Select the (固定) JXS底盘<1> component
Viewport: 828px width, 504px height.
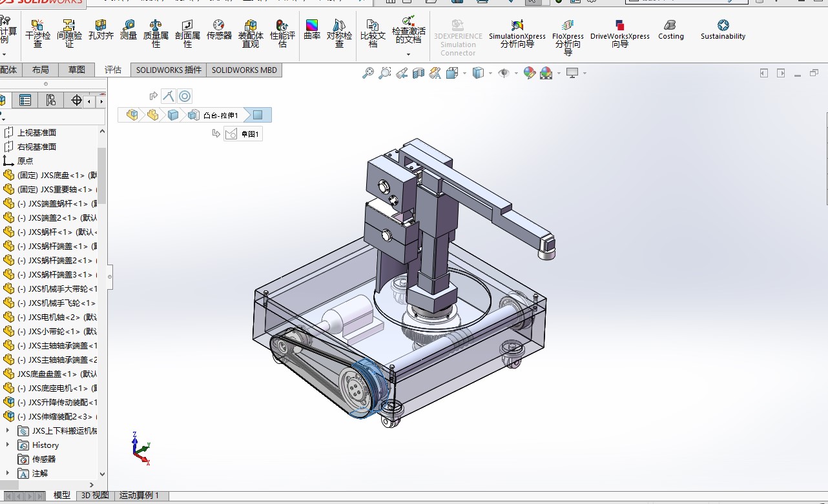[x=50, y=175]
